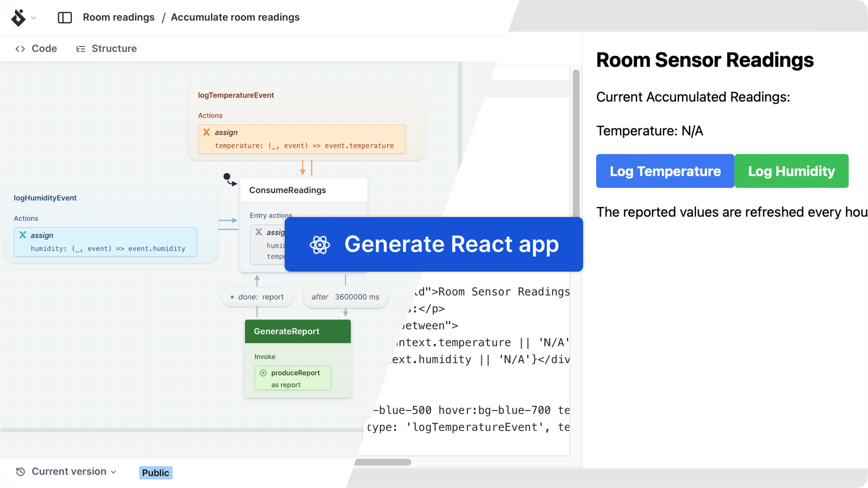The image size is (868, 488).
Task: Click the produceReport play icon
Action: (x=264, y=373)
